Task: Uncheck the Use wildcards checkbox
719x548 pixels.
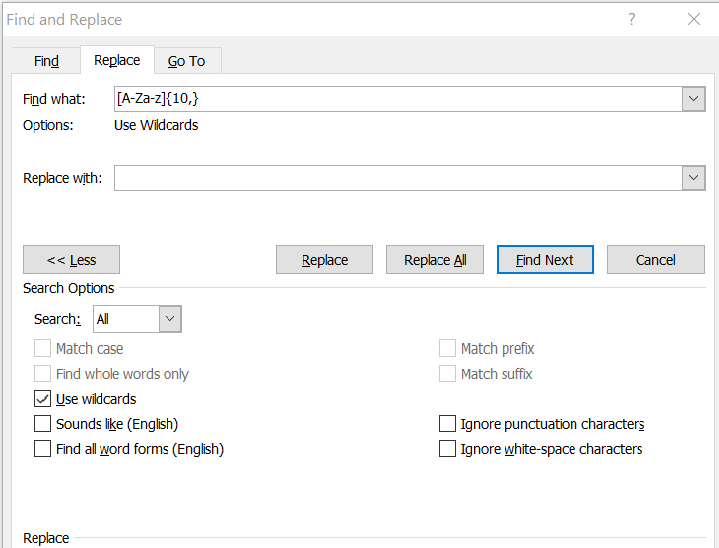Action: [42, 399]
